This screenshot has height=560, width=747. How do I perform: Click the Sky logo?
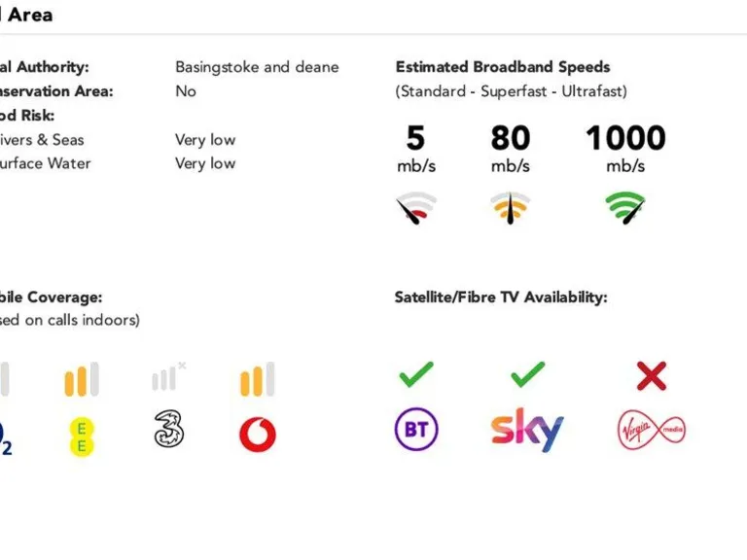[x=526, y=429]
